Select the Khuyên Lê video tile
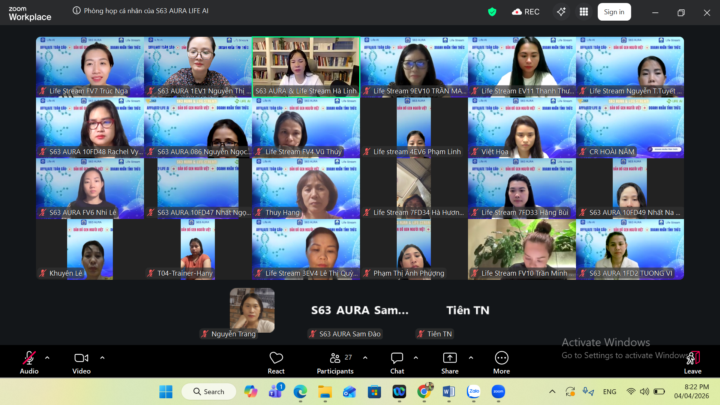 pyautogui.click(x=90, y=249)
